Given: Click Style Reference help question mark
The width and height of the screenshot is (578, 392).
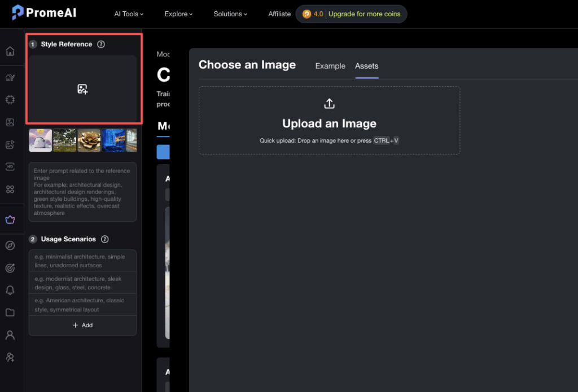Looking at the screenshot, I should tap(101, 44).
